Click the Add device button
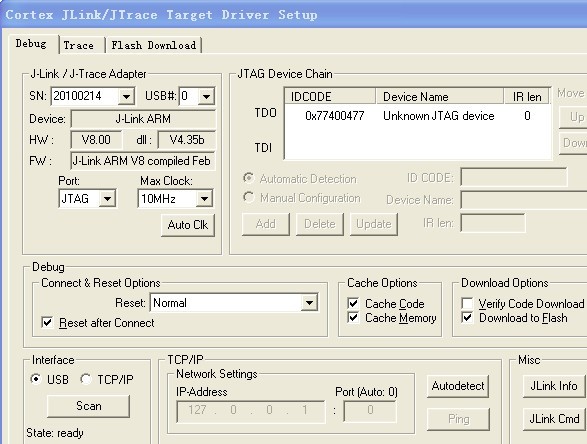 point(266,224)
